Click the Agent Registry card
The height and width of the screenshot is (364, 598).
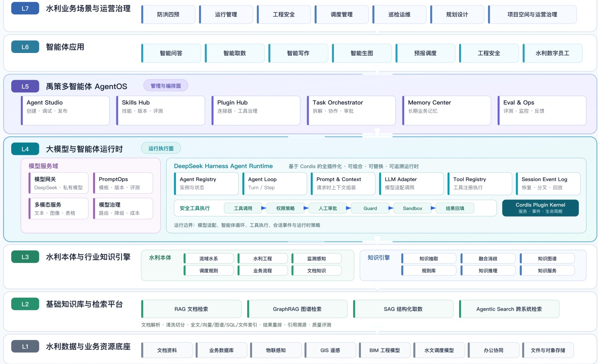[206, 183]
